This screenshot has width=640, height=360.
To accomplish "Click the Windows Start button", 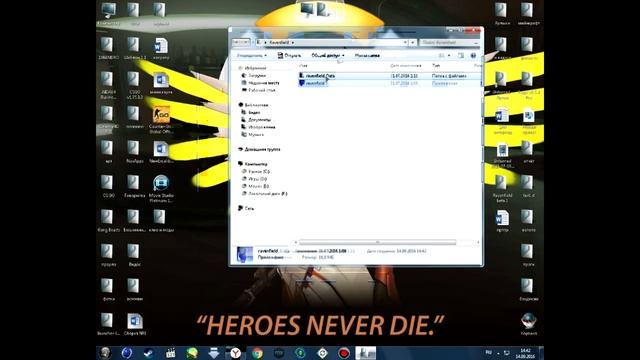I will click(106, 353).
